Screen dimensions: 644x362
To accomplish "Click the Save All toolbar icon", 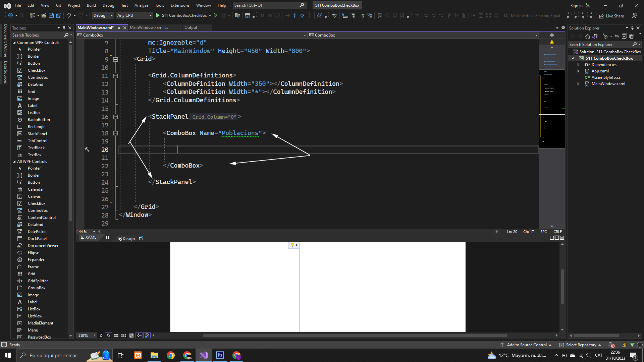I will (58, 15).
